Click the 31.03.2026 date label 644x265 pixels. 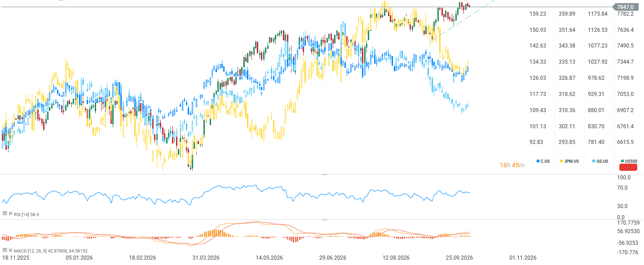(x=206, y=258)
